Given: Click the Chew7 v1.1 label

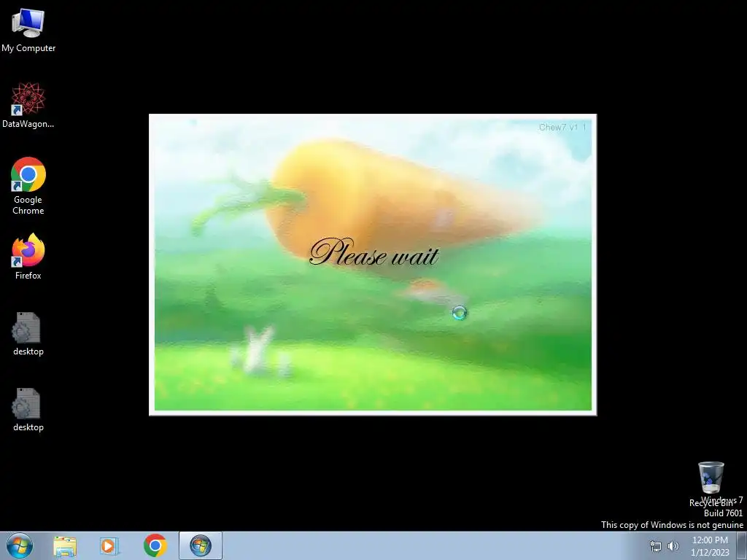Looking at the screenshot, I should point(562,127).
